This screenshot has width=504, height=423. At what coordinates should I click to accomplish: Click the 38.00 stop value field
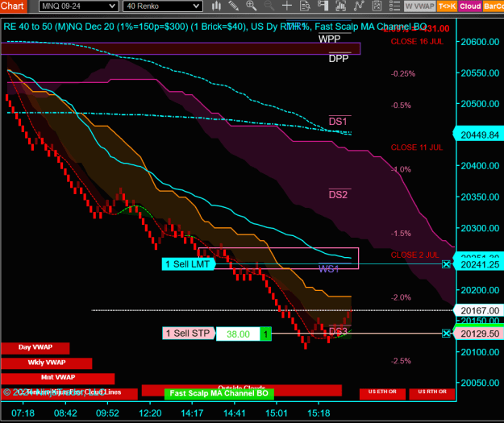pyautogui.click(x=238, y=334)
